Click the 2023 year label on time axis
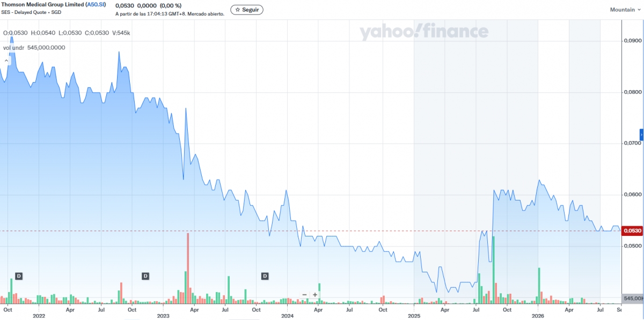This screenshot has height=320, width=644. pyautogui.click(x=163, y=316)
